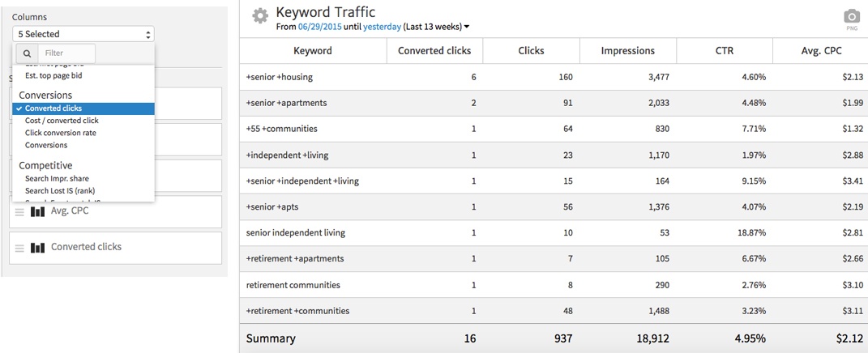This screenshot has height=353, width=868.
Task: Choose the Conversions column option
Action: pyautogui.click(x=46, y=145)
